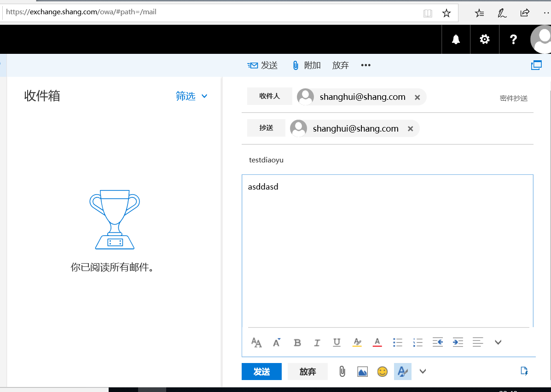This screenshot has width=551, height=392.
Task: Click the paperclip attach icon beside 放弃
Action: 342,371
